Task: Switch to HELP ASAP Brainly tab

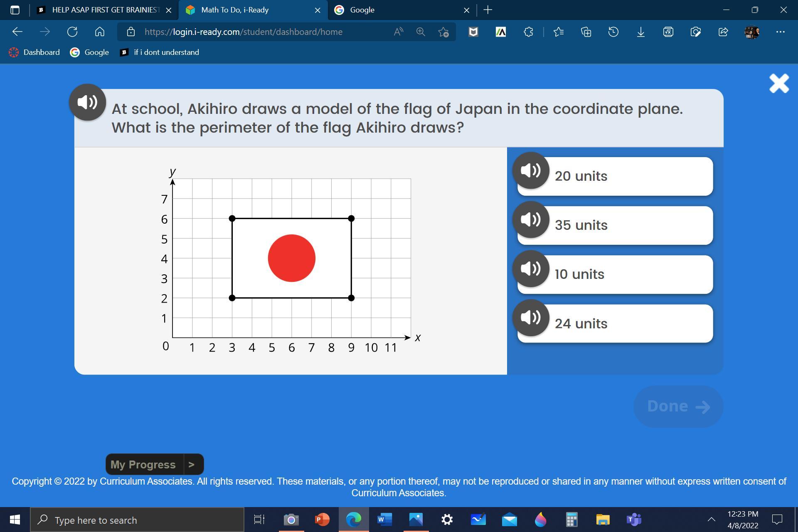Action: 104,10
